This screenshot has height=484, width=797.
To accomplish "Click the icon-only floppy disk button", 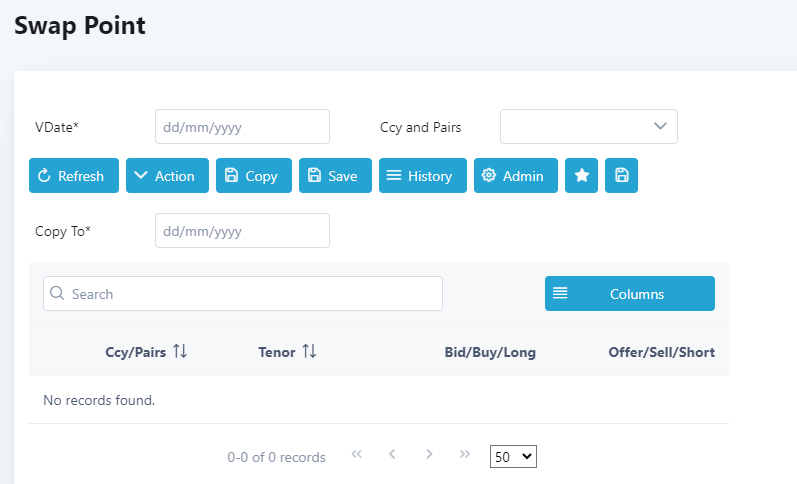I will click(x=621, y=175).
